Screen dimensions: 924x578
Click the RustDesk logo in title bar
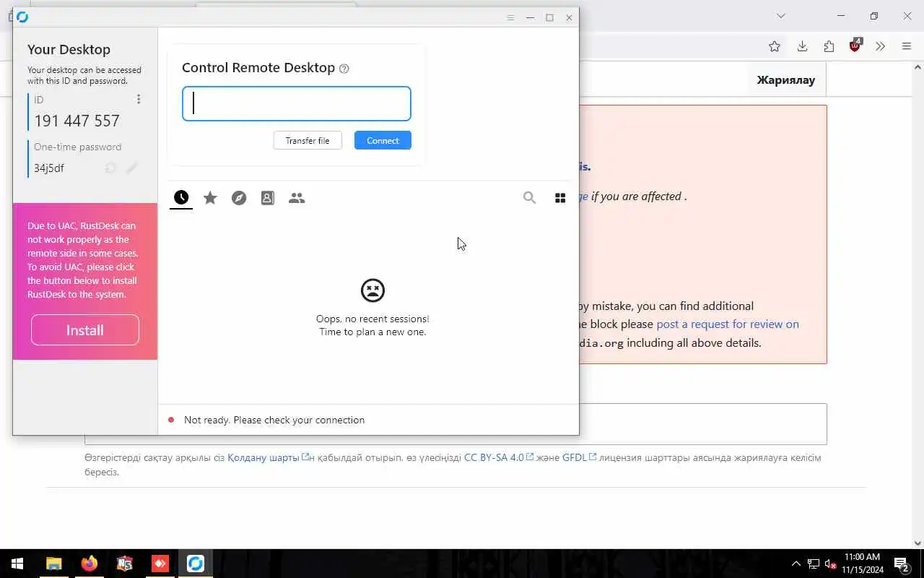pos(22,17)
